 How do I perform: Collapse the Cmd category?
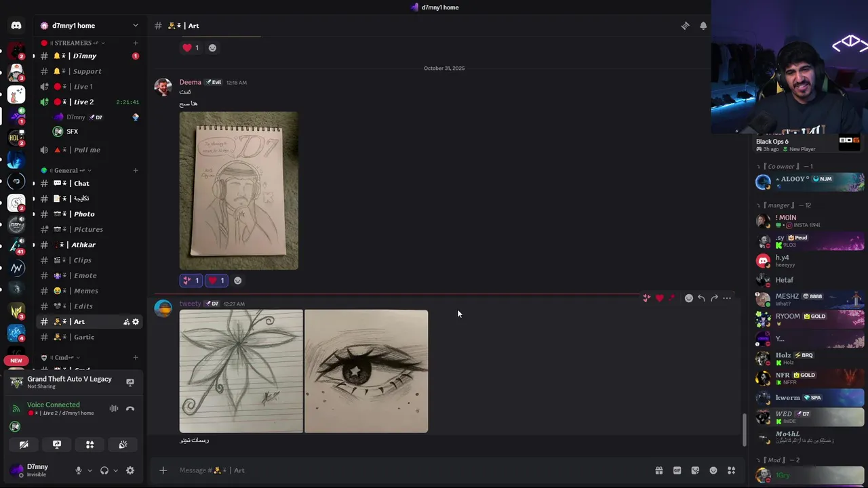coord(61,357)
